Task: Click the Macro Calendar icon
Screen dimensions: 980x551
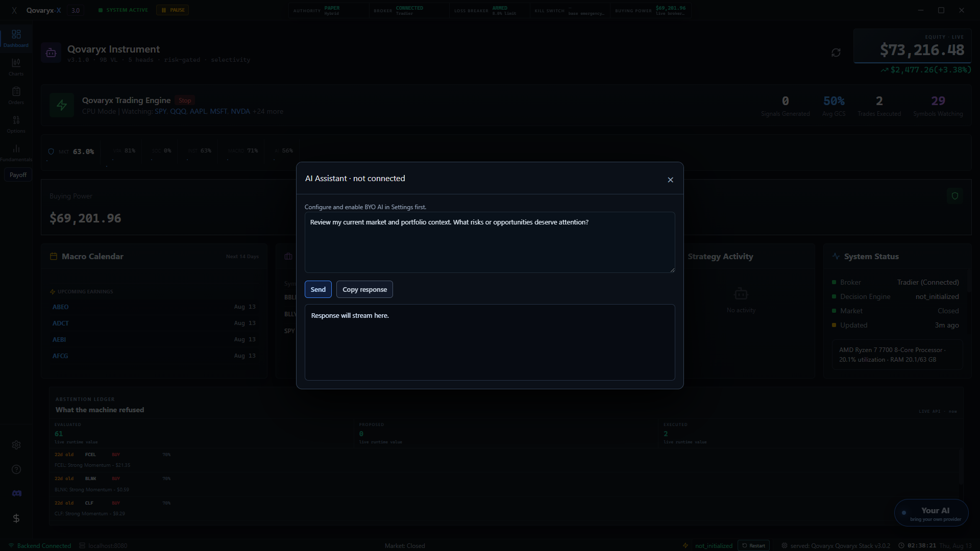Action: click(x=54, y=256)
